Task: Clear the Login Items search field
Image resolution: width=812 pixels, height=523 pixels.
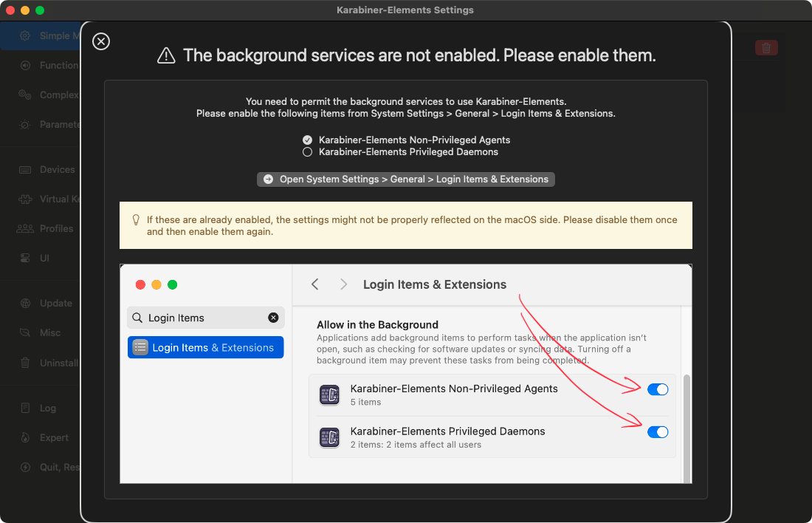Action: 273,318
